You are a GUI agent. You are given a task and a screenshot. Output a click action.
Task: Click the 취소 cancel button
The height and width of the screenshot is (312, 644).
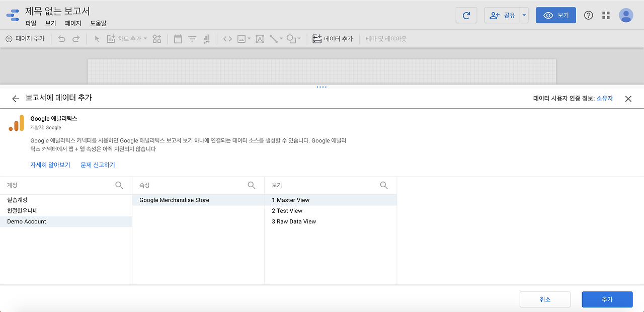pyautogui.click(x=545, y=299)
